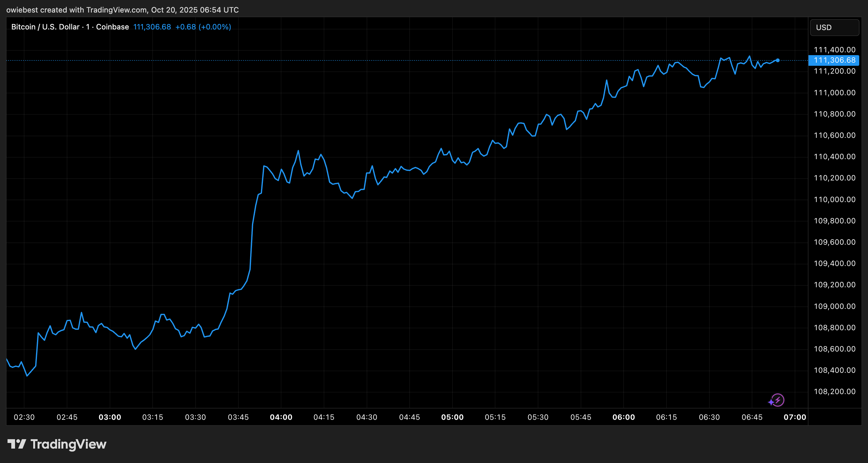Image resolution: width=868 pixels, height=463 pixels.
Task: Click the Coinbase exchange label in header
Action: (112, 27)
